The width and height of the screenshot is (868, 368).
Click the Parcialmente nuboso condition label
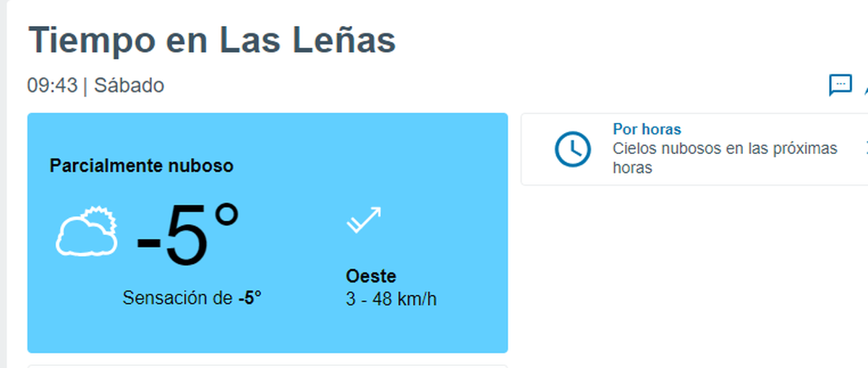pyautogui.click(x=141, y=166)
